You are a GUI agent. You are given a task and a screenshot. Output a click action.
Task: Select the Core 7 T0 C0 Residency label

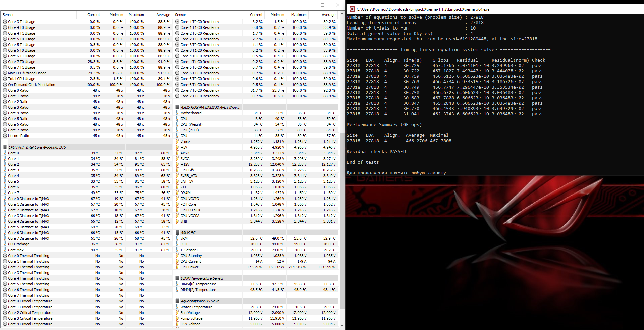pyautogui.click(x=200, y=90)
